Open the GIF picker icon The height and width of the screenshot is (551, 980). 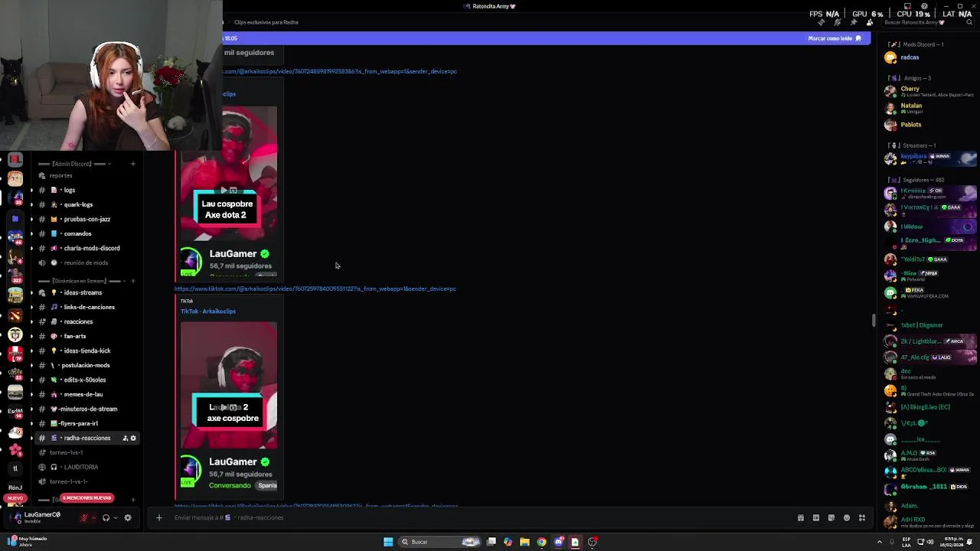pos(816,518)
